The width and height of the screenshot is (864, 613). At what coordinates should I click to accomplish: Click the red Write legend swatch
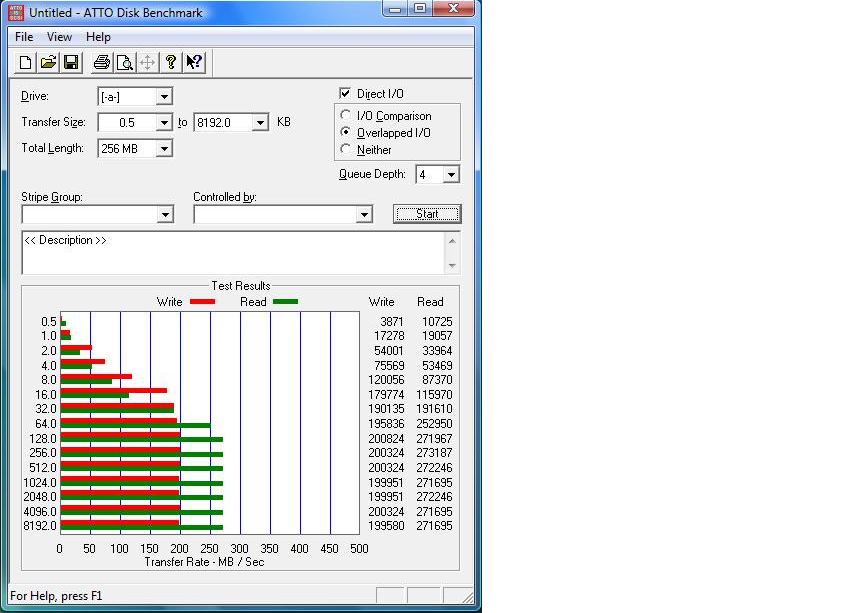(x=202, y=302)
